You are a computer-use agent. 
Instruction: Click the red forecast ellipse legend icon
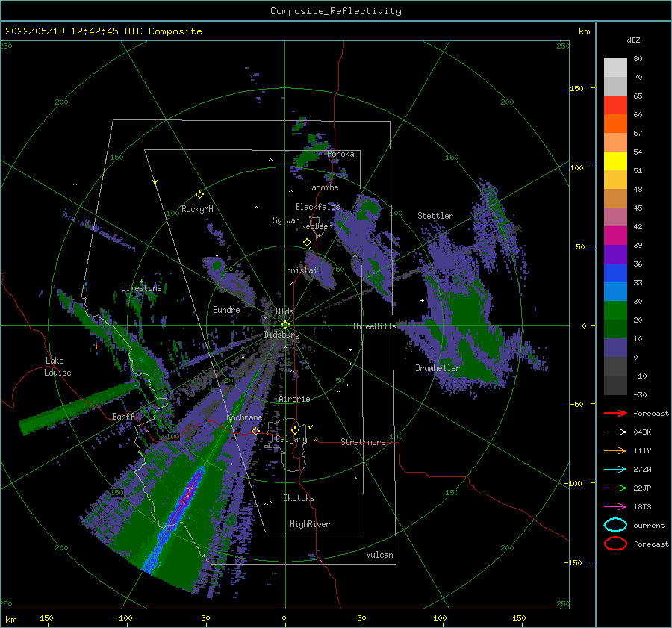click(615, 544)
